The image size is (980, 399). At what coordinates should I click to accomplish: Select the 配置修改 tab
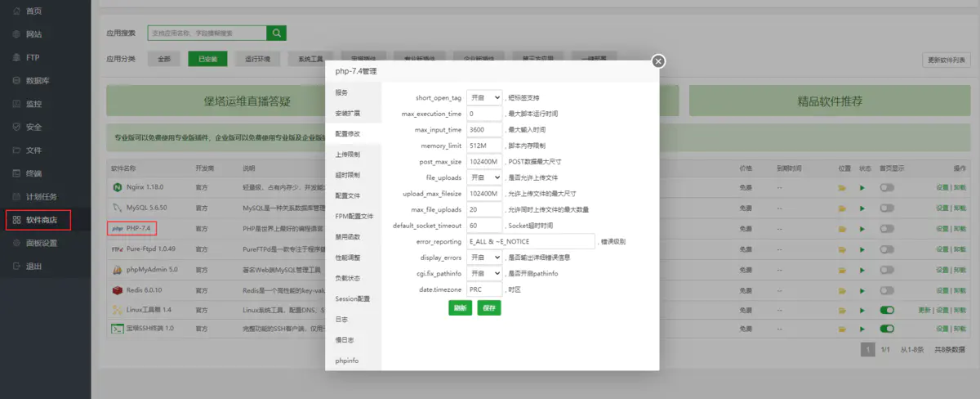pyautogui.click(x=354, y=133)
